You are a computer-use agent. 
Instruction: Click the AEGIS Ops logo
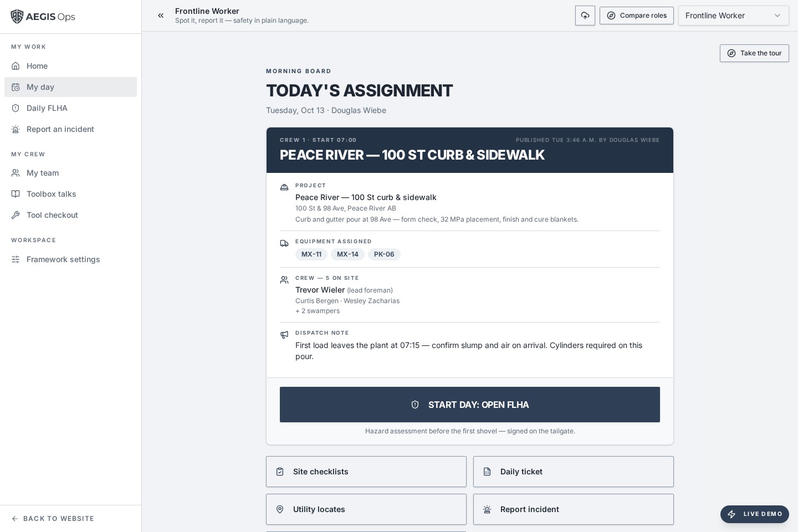tap(43, 17)
